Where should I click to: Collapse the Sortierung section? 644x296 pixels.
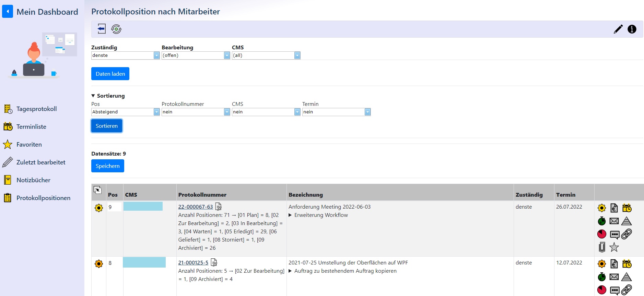point(93,96)
